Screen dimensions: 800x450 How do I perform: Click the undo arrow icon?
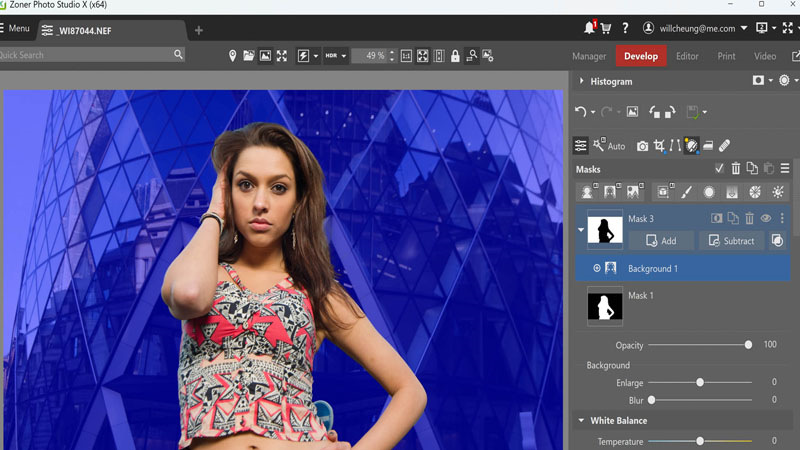click(581, 111)
